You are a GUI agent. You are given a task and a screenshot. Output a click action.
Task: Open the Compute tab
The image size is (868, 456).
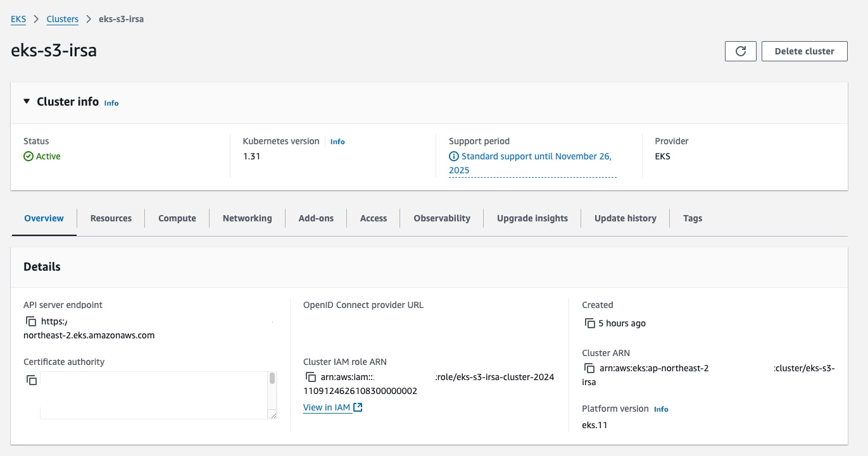(x=177, y=218)
